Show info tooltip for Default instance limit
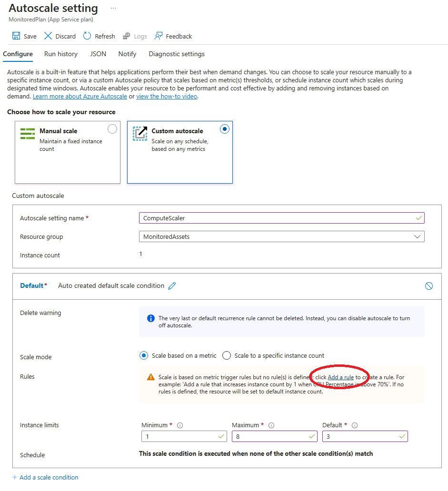 [355, 425]
